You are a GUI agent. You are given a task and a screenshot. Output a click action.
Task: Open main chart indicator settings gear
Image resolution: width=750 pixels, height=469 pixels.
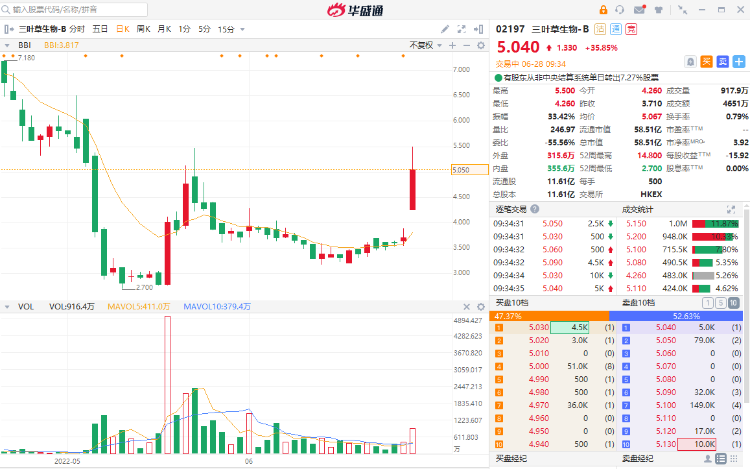pos(481,45)
